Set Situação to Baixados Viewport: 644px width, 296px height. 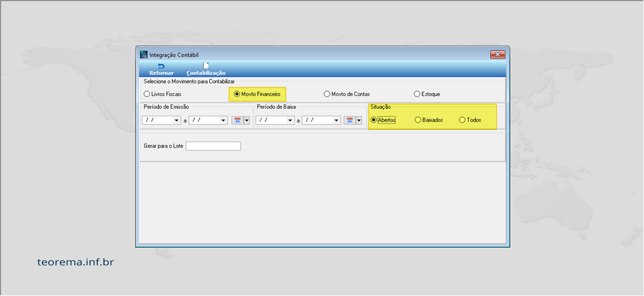pos(429,120)
